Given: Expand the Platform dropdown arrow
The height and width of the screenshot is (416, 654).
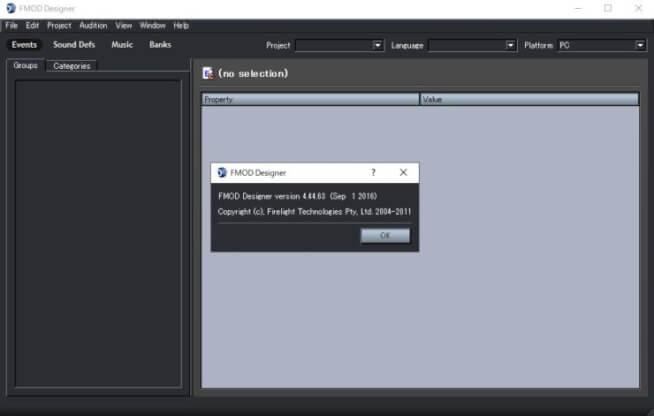Looking at the screenshot, I should click(x=640, y=45).
